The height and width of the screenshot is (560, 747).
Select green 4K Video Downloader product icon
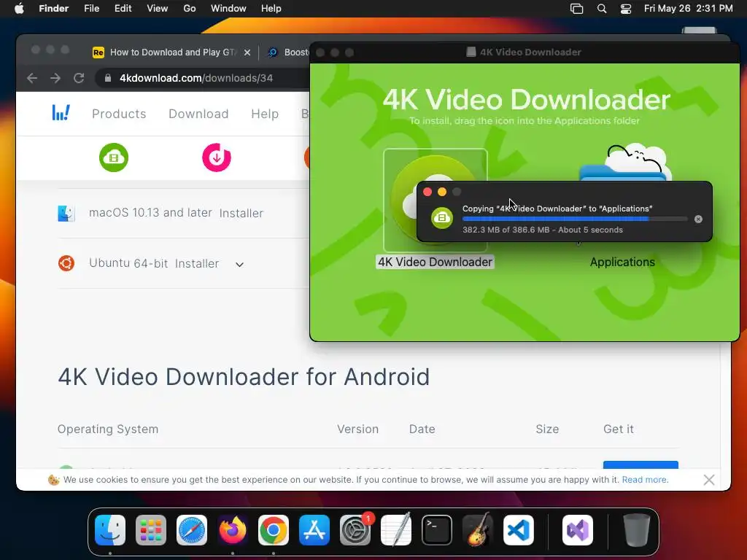114,157
